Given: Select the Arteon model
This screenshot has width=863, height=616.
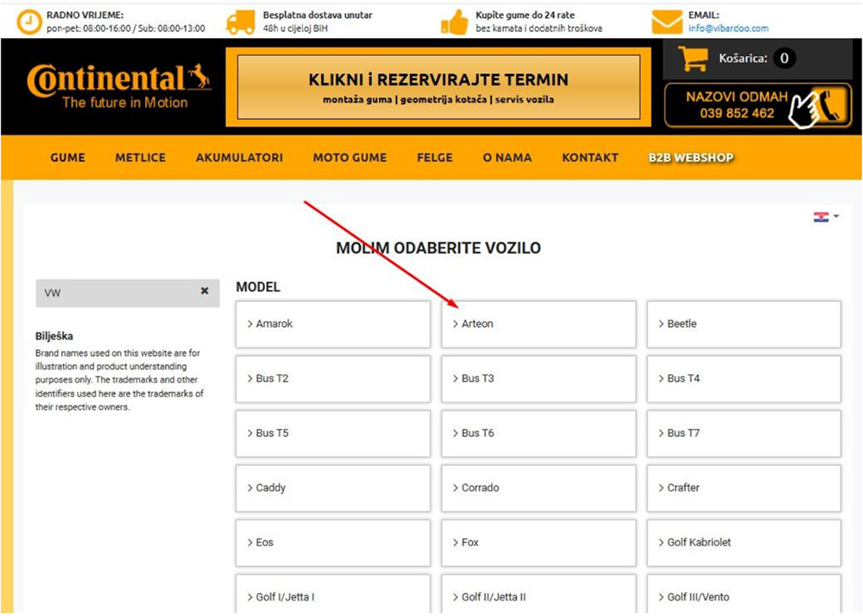Looking at the screenshot, I should (539, 324).
